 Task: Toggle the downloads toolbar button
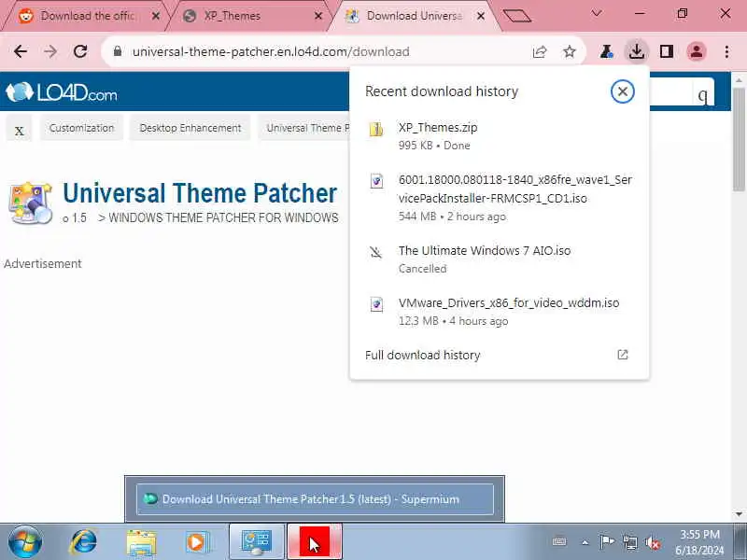point(637,51)
